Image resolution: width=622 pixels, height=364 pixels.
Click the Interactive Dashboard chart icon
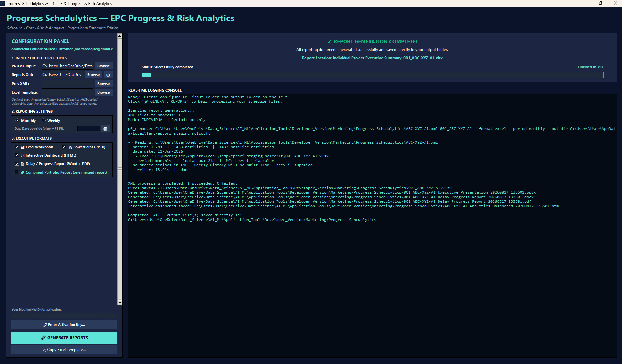pos(23,155)
